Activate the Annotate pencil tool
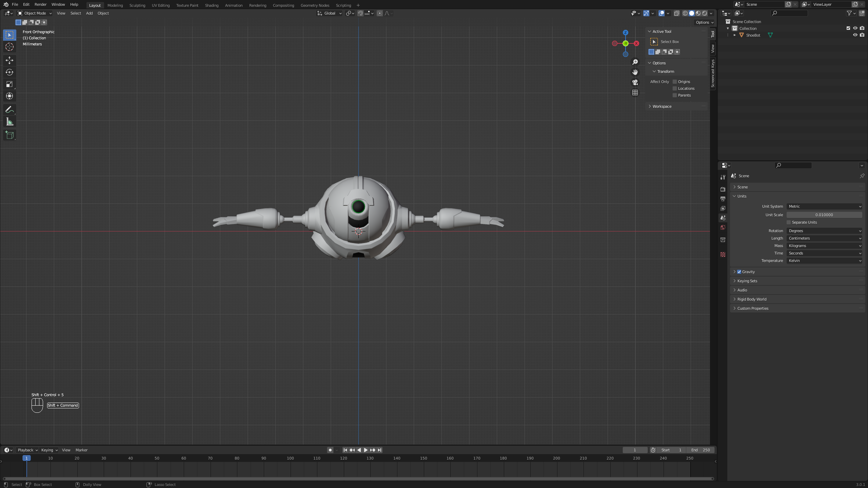 click(x=9, y=109)
